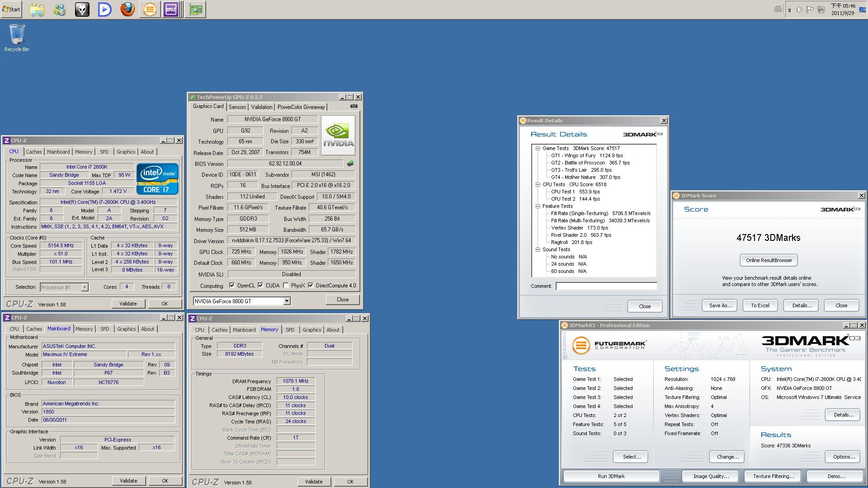The image size is (868, 488).
Task: Open the network tray icon
Action: 821,9
